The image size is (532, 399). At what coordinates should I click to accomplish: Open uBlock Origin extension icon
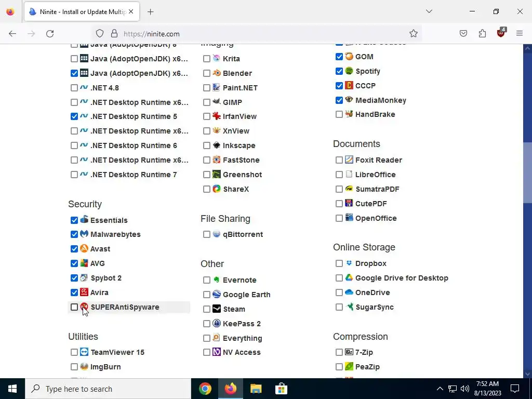tap(501, 33)
